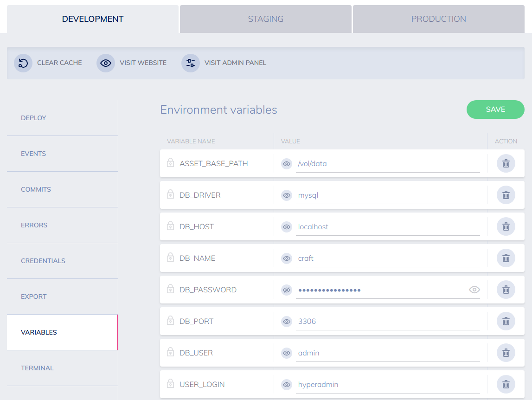
Task: Switch to the Production environment tab
Action: [439, 19]
